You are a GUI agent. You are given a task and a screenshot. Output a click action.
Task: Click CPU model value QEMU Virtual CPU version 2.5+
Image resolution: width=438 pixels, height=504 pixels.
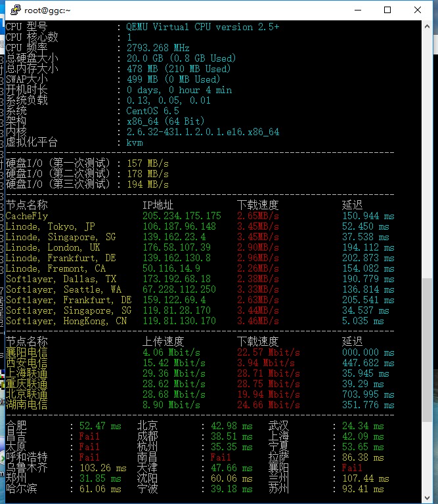[203, 27]
